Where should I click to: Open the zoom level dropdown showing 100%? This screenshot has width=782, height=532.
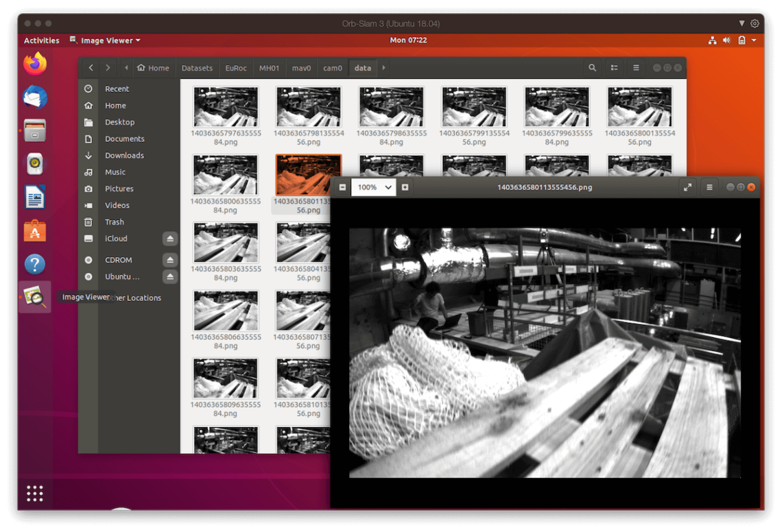click(x=374, y=187)
